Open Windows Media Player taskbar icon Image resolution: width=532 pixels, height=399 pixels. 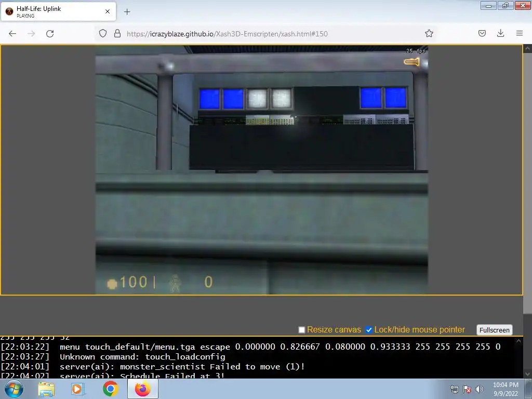(x=77, y=389)
